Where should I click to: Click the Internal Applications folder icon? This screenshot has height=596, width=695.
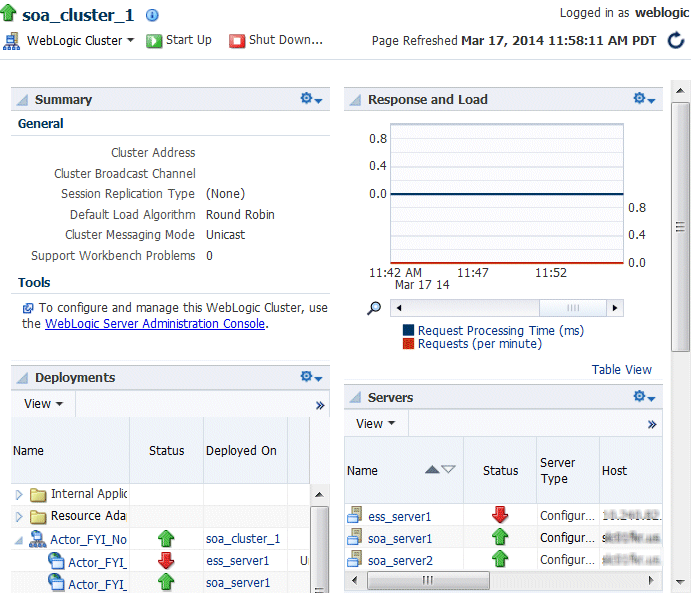click(38, 495)
